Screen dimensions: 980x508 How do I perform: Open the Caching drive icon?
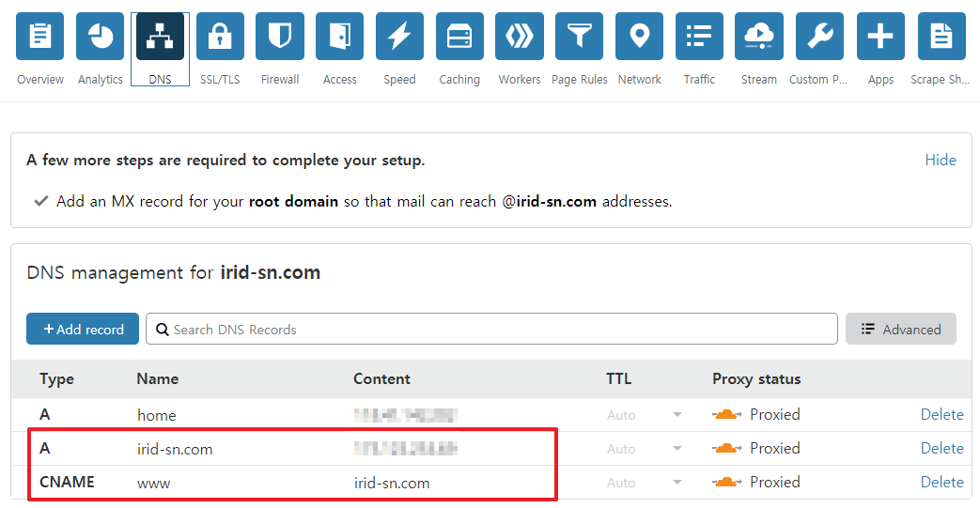(459, 37)
